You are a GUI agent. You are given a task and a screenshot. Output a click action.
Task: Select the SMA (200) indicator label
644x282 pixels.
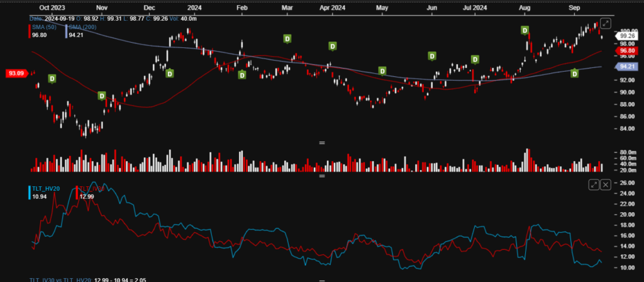(x=82, y=27)
